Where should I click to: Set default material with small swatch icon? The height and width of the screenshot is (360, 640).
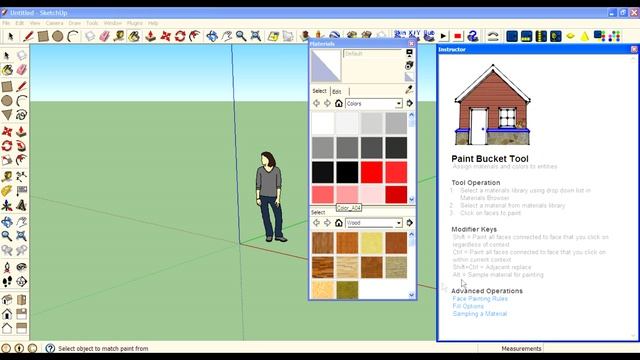tap(409, 77)
